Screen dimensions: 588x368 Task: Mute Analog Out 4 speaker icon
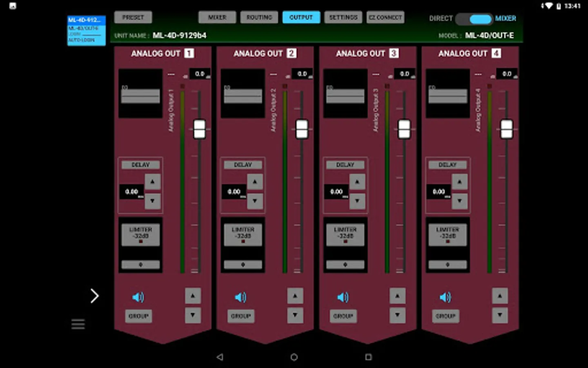(445, 297)
